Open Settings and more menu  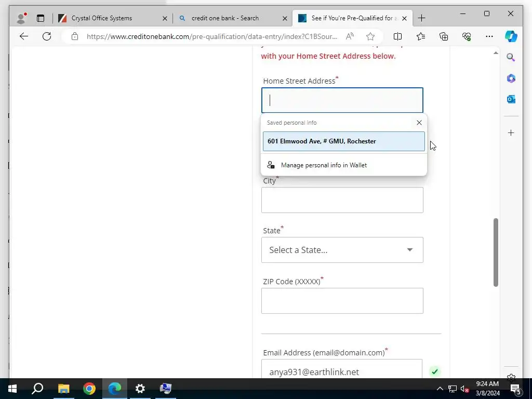click(489, 36)
